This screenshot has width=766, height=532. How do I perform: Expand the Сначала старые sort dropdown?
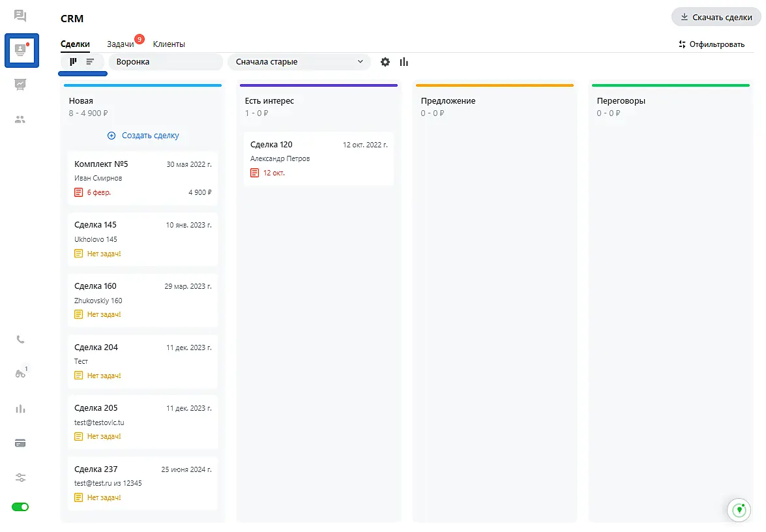pyautogui.click(x=299, y=62)
